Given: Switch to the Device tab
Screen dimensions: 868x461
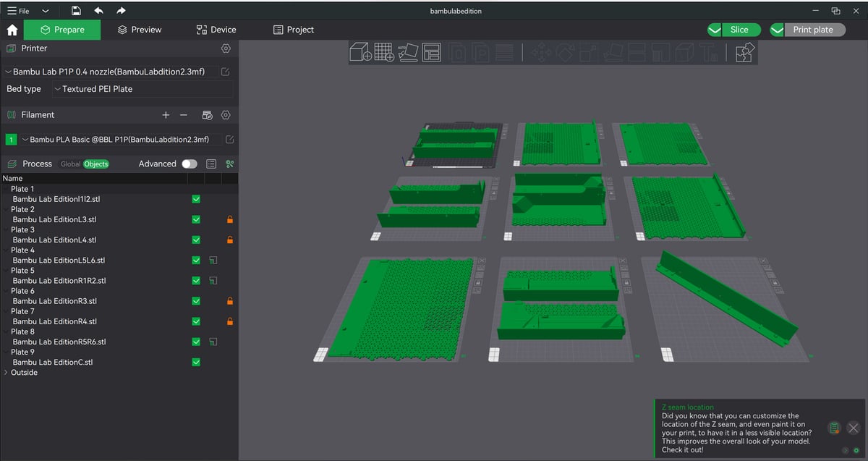Looking at the screenshot, I should [216, 30].
